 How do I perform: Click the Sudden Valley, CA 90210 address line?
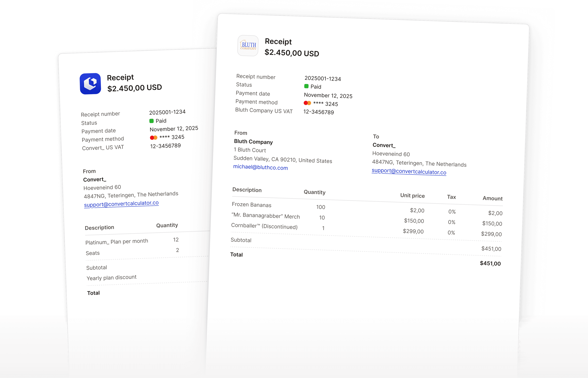coord(283,159)
